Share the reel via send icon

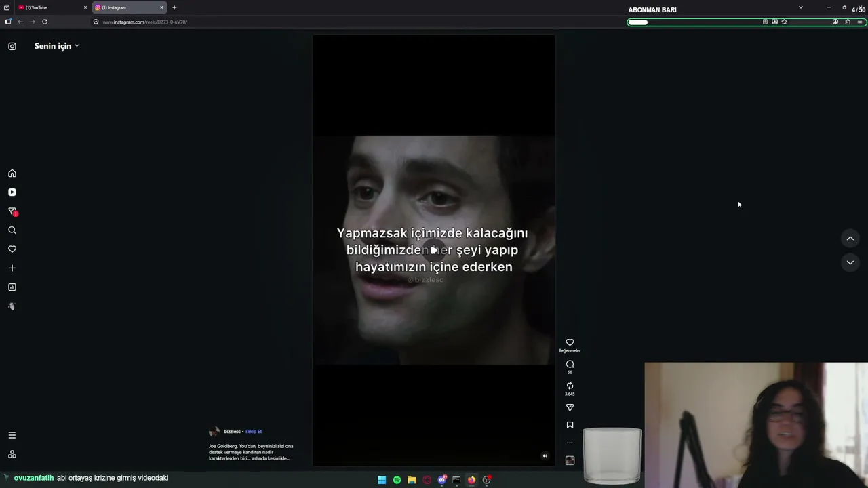tap(570, 407)
